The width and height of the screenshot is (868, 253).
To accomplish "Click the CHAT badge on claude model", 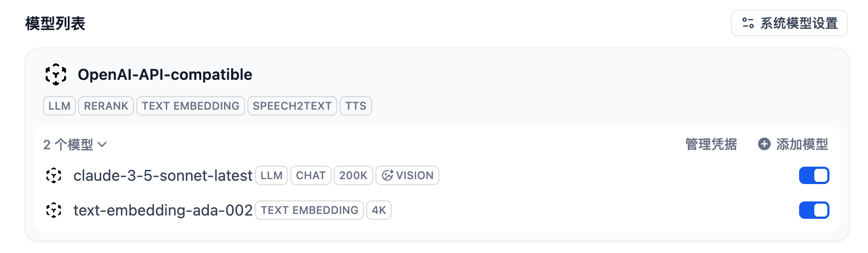I will tap(310, 175).
